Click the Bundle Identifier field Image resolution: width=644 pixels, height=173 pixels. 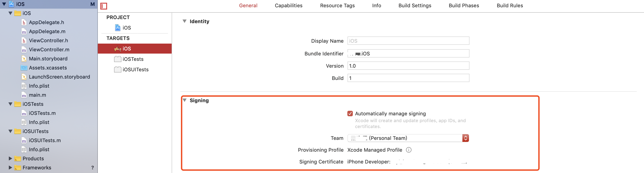coord(408,53)
